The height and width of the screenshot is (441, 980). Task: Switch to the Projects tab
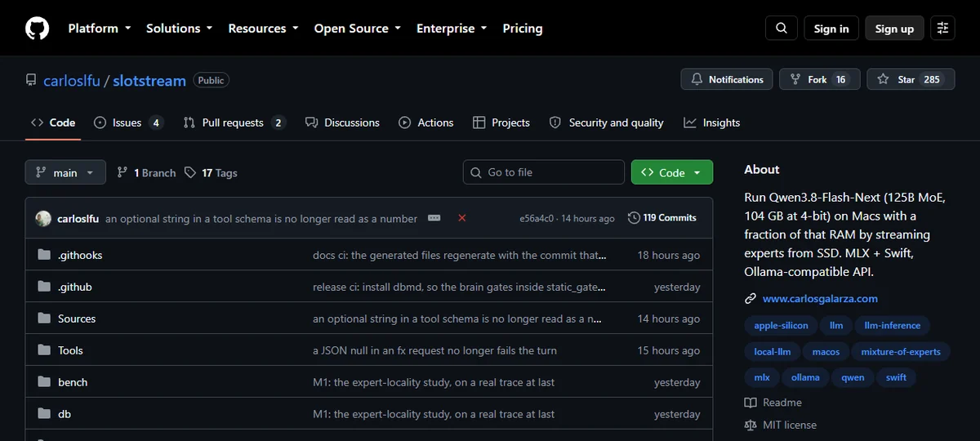(501, 122)
